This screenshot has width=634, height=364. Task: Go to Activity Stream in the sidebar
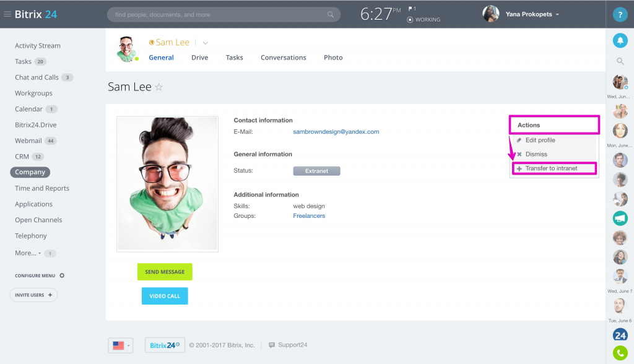pos(38,46)
